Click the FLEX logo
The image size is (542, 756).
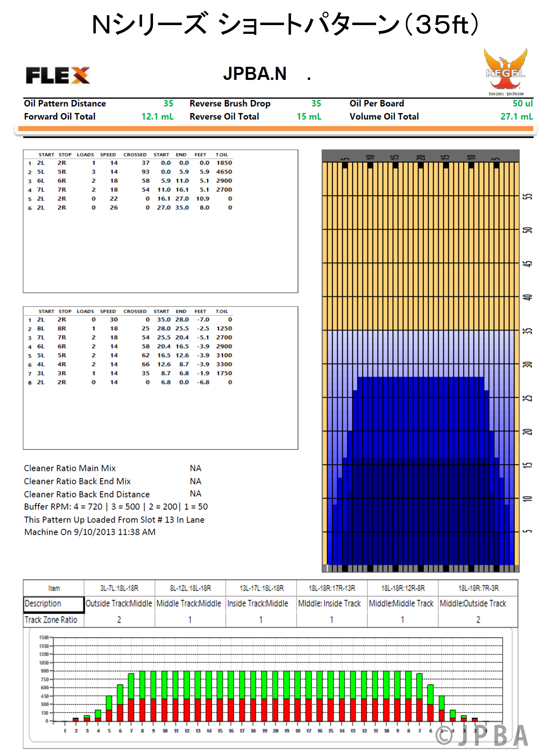coord(58,75)
